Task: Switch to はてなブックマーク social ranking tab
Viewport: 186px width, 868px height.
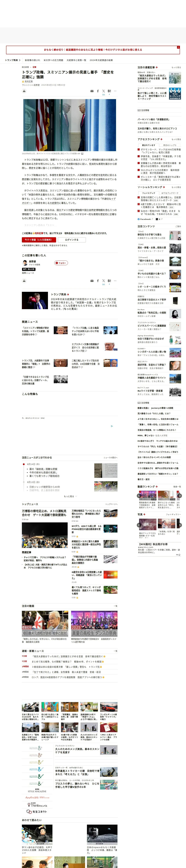Action: pyautogui.click(x=170, y=193)
